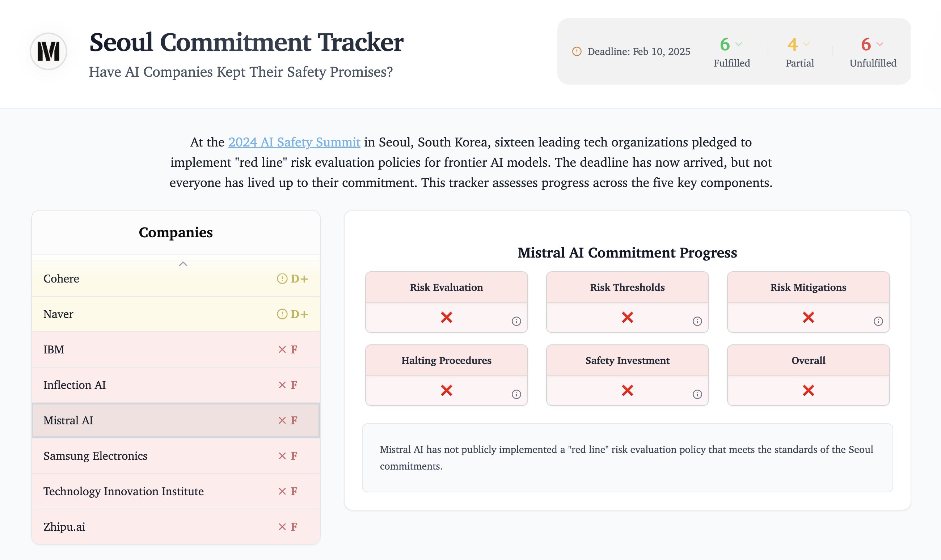Open the 2024 AI Safety Summit link
The image size is (941, 560).
(x=294, y=142)
